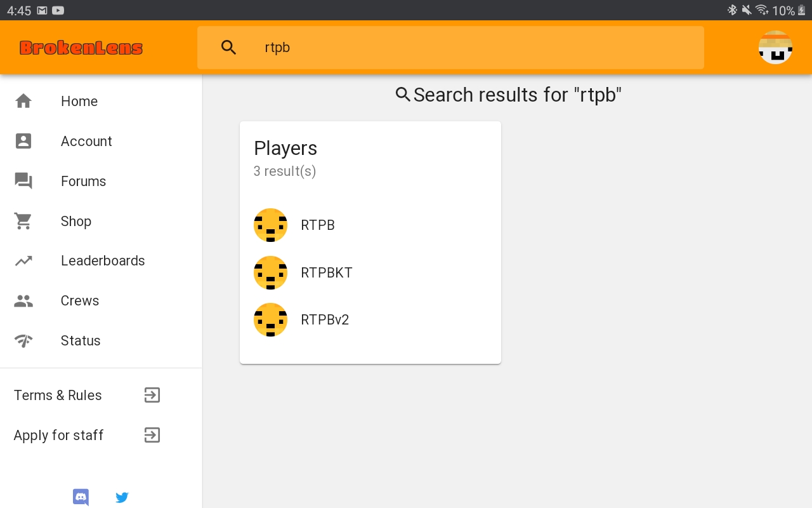
Task: Open the user avatar in the top right
Action: point(775,48)
